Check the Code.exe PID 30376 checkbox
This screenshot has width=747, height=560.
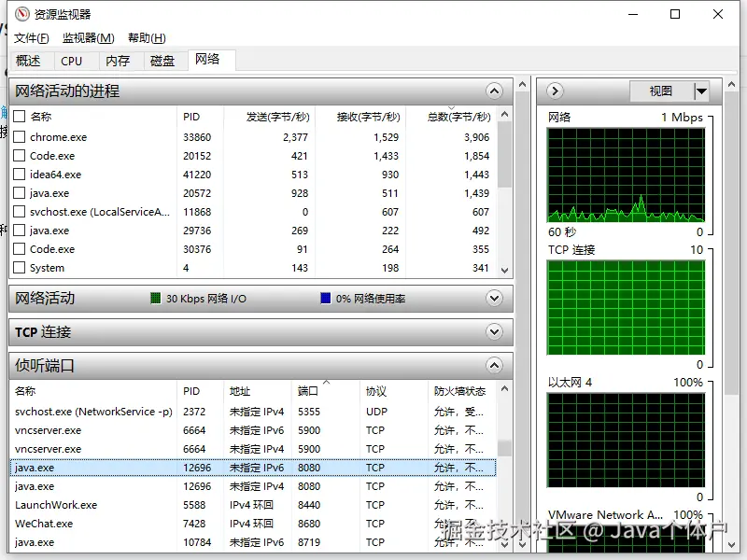(19, 249)
